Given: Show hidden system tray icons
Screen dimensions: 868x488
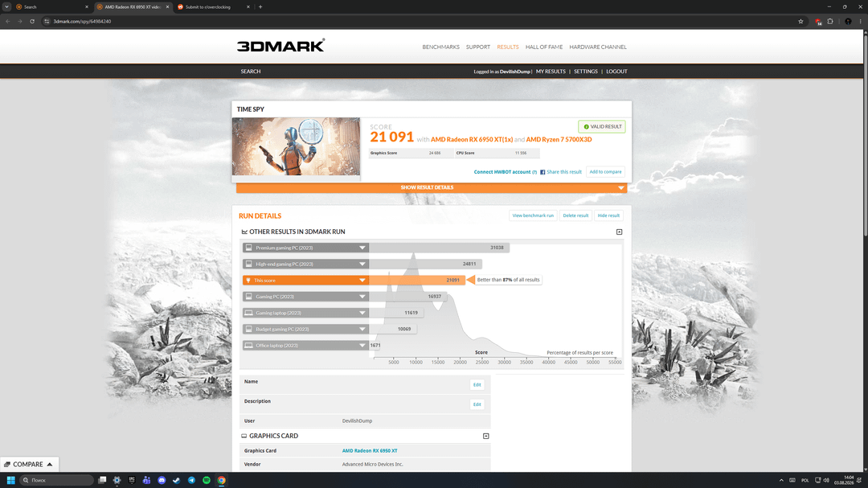Looking at the screenshot, I should pos(781,480).
